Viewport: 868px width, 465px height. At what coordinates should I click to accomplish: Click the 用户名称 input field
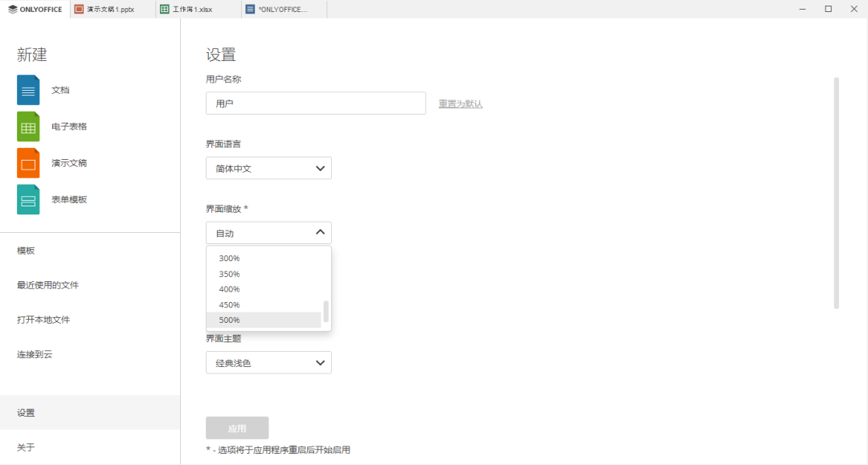(x=316, y=103)
